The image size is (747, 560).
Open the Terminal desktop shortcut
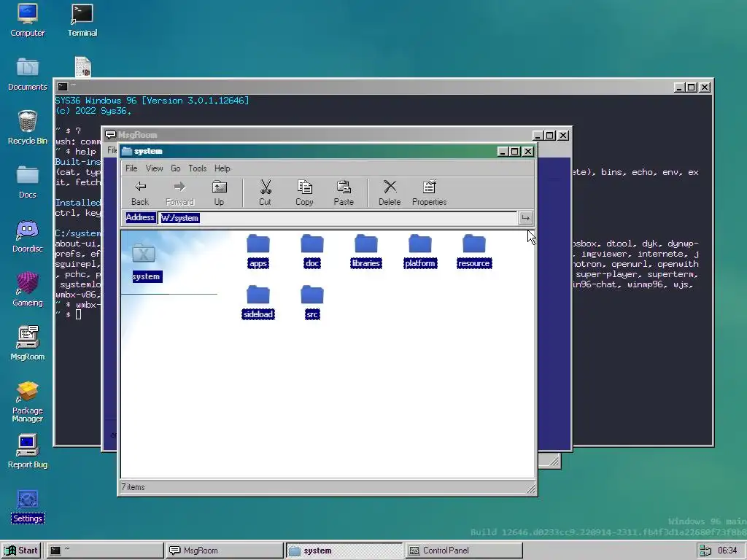[x=82, y=20]
